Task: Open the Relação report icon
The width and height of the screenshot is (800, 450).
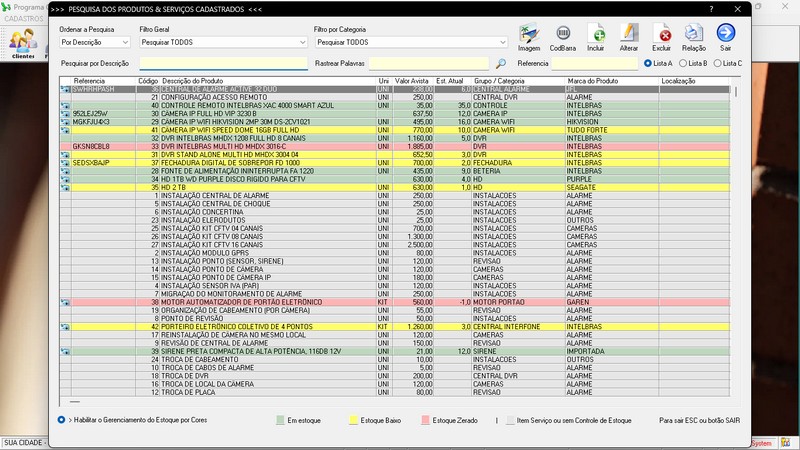Action: click(693, 37)
